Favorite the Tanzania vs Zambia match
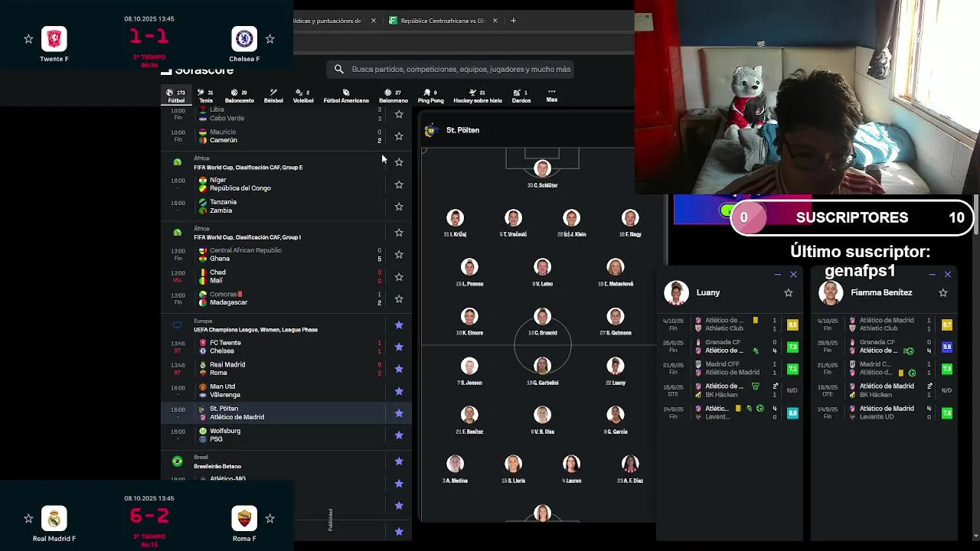Image resolution: width=980 pixels, height=551 pixels. 399,207
